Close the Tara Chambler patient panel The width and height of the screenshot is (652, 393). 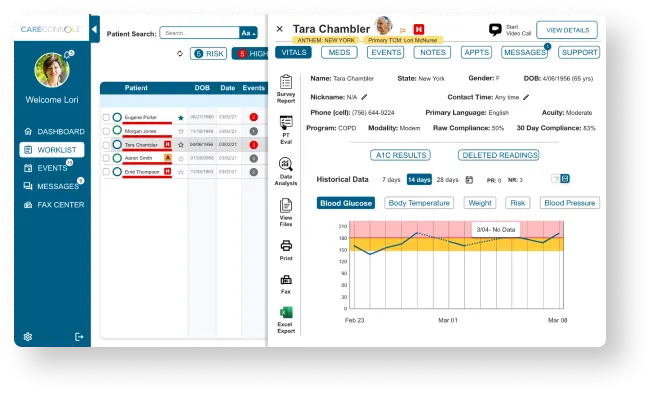pyautogui.click(x=280, y=29)
